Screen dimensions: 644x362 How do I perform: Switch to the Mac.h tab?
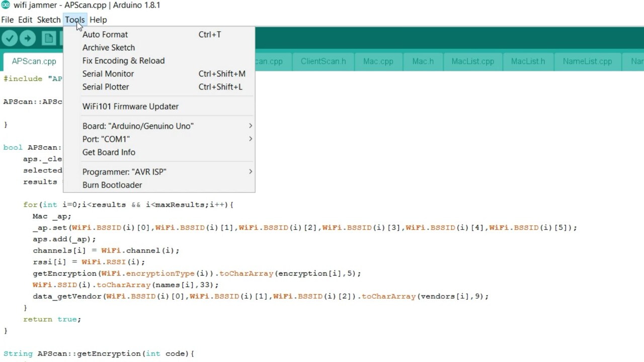point(423,61)
